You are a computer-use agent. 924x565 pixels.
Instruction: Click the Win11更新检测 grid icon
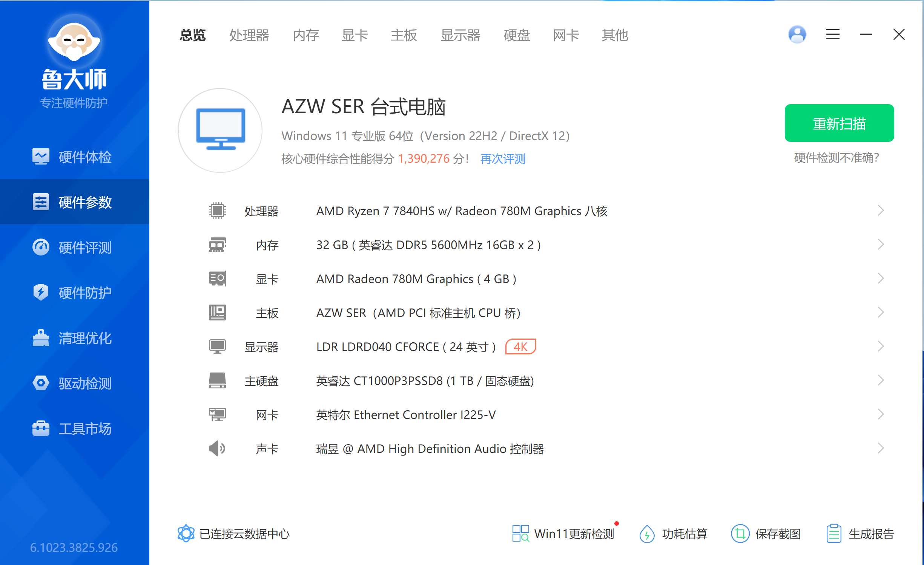tap(520, 533)
